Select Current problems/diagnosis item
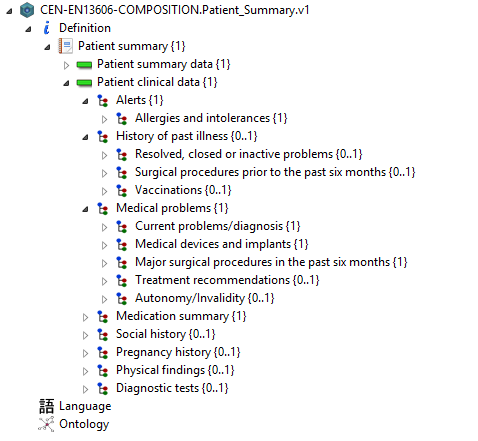The height and width of the screenshot is (441, 478). [218, 226]
